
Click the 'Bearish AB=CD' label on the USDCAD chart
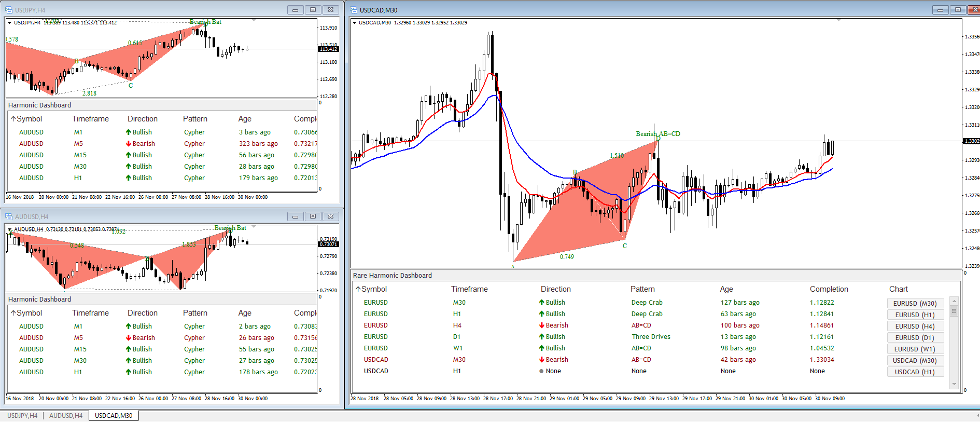(658, 134)
